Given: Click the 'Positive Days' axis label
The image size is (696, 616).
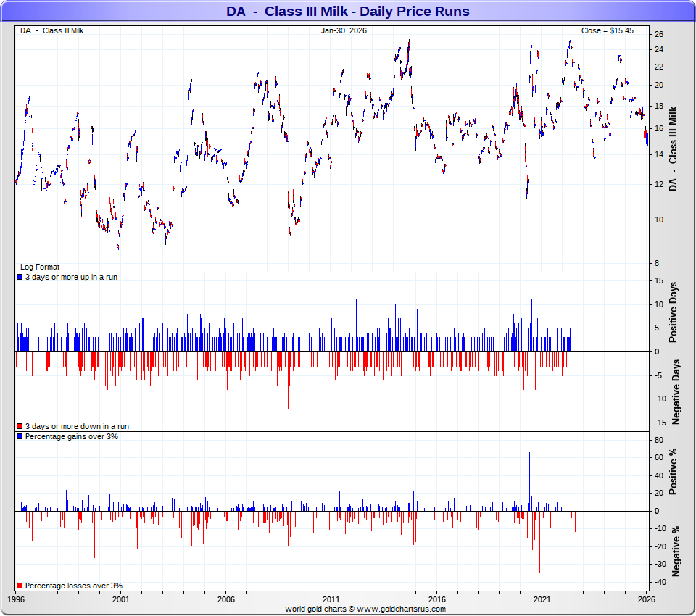Looking at the screenshot, I should [x=674, y=312].
